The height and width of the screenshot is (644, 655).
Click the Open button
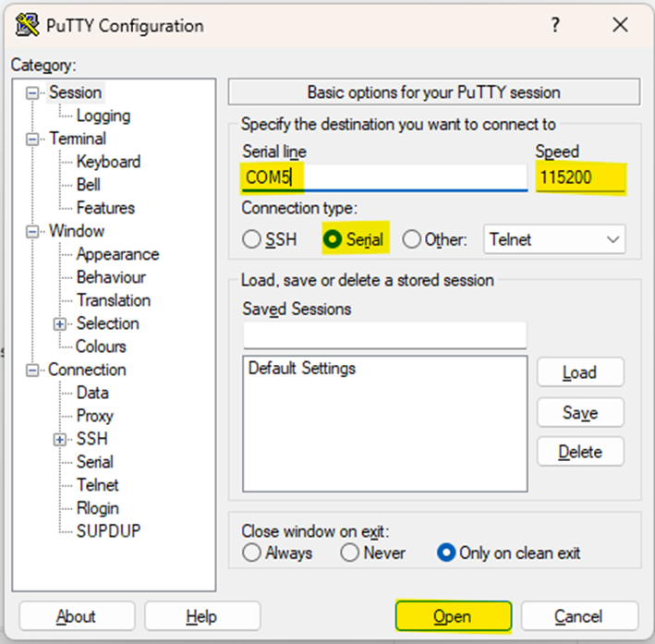point(454,616)
